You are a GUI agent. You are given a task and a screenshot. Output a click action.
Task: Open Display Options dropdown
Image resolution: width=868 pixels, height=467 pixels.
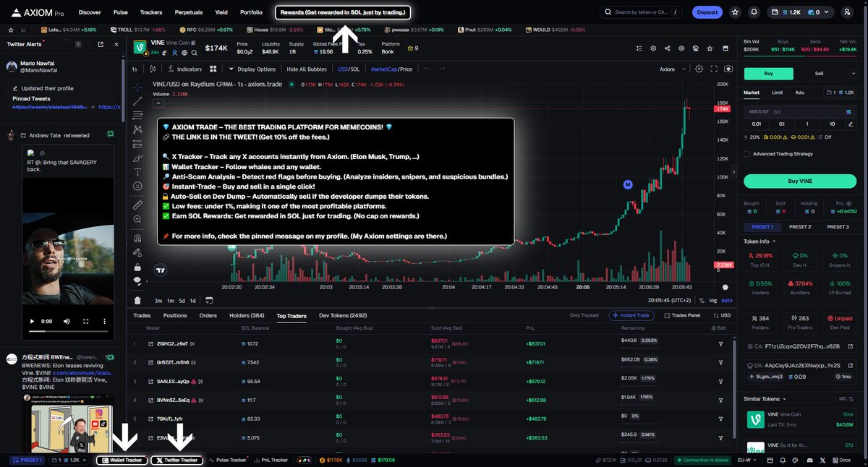pyautogui.click(x=252, y=69)
